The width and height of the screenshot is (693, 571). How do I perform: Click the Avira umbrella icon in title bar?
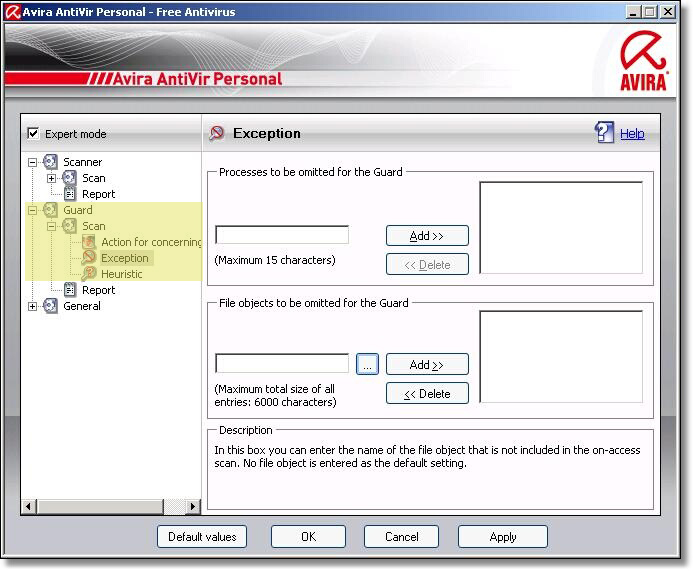pos(12,12)
